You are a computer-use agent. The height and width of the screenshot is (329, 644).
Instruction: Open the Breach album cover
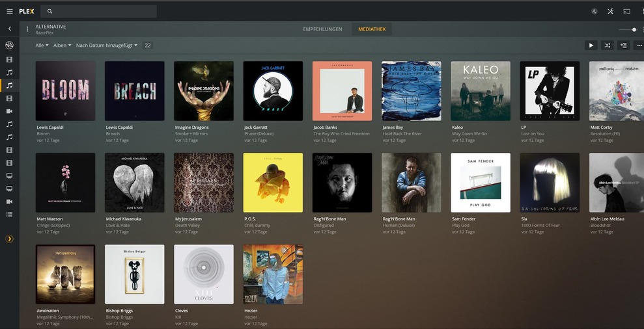click(135, 90)
